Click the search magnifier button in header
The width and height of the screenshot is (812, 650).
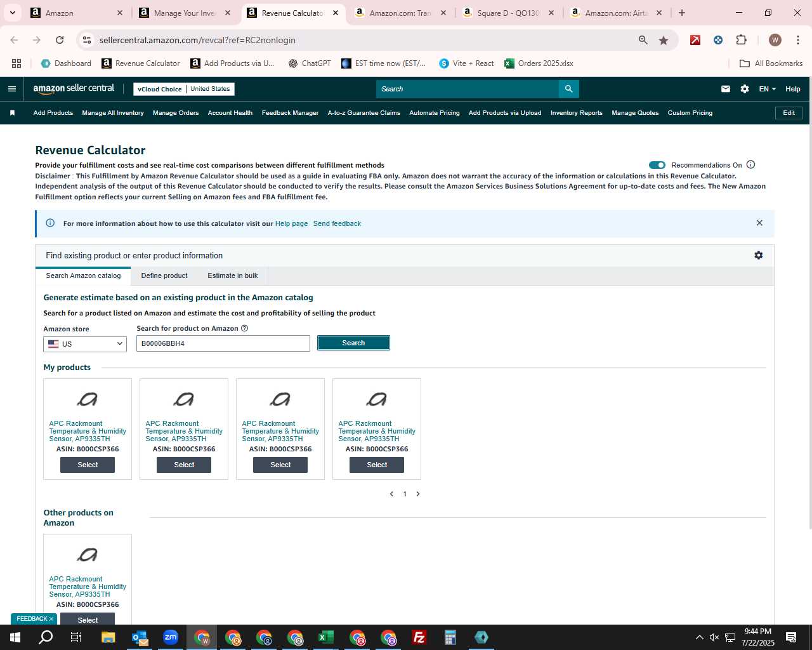(568, 89)
